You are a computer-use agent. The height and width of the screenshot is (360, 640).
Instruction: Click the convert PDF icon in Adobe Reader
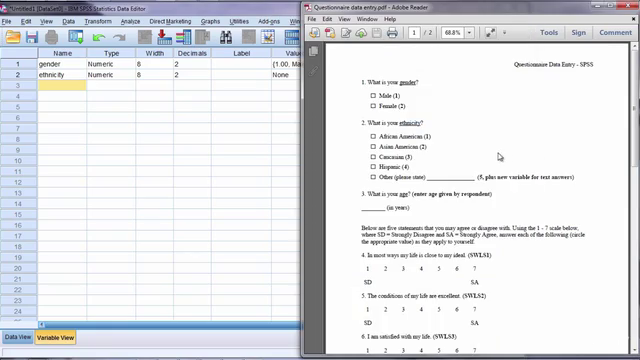point(330,33)
